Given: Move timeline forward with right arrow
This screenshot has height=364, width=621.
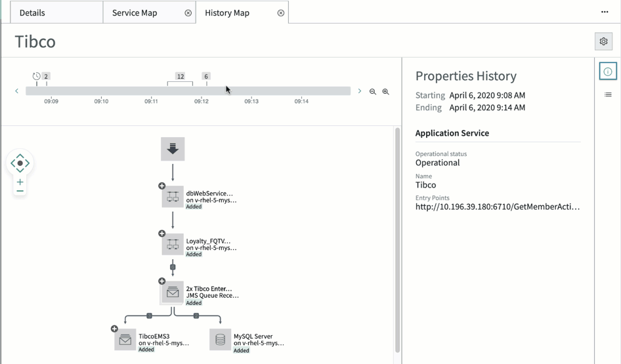Looking at the screenshot, I should (x=360, y=91).
